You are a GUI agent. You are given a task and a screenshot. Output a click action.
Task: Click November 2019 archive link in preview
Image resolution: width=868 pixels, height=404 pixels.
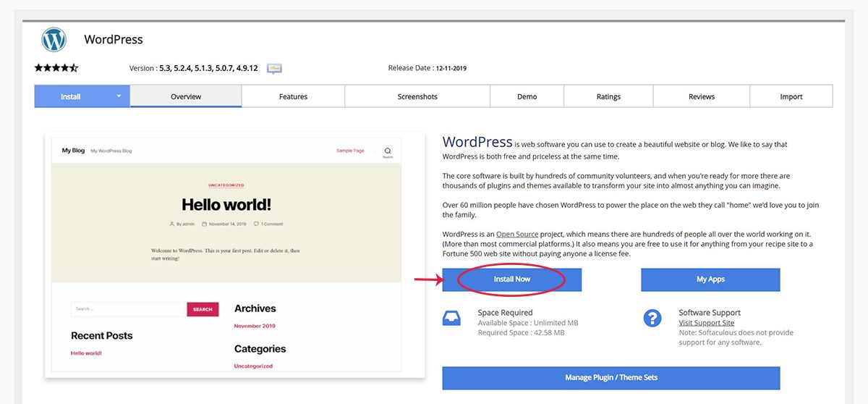(255, 326)
